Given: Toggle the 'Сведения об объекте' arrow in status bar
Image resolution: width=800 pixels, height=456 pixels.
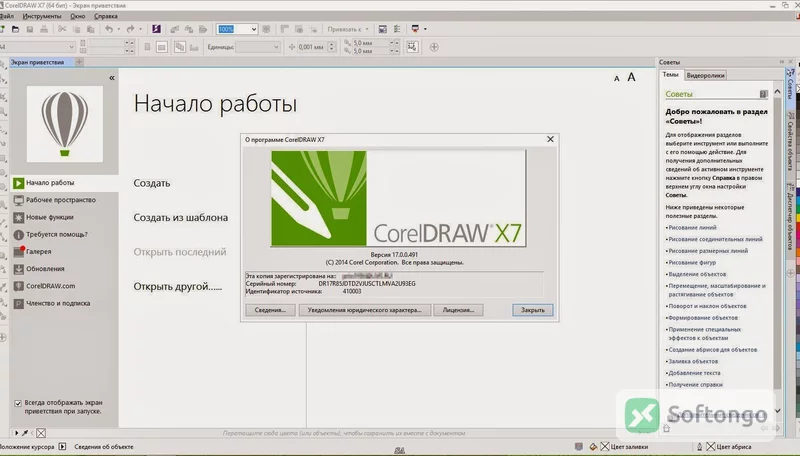Looking at the screenshot, I should pos(62,447).
